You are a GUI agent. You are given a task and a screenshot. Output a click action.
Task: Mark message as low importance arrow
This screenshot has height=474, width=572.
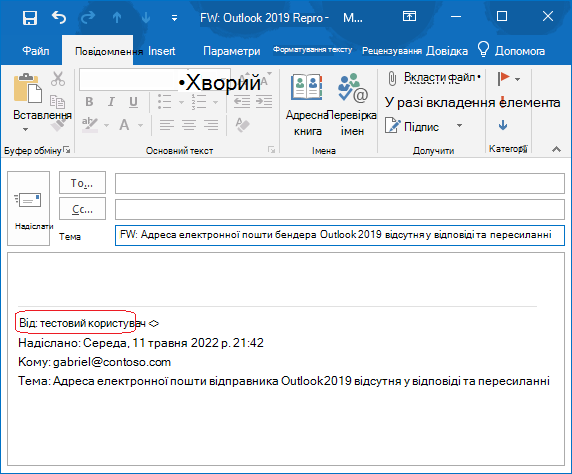coord(503,125)
